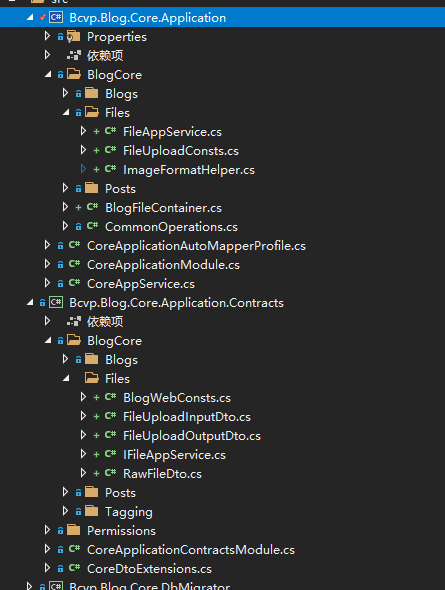Click the C# file icon beside BlogFileContainer.cs

click(x=92, y=207)
